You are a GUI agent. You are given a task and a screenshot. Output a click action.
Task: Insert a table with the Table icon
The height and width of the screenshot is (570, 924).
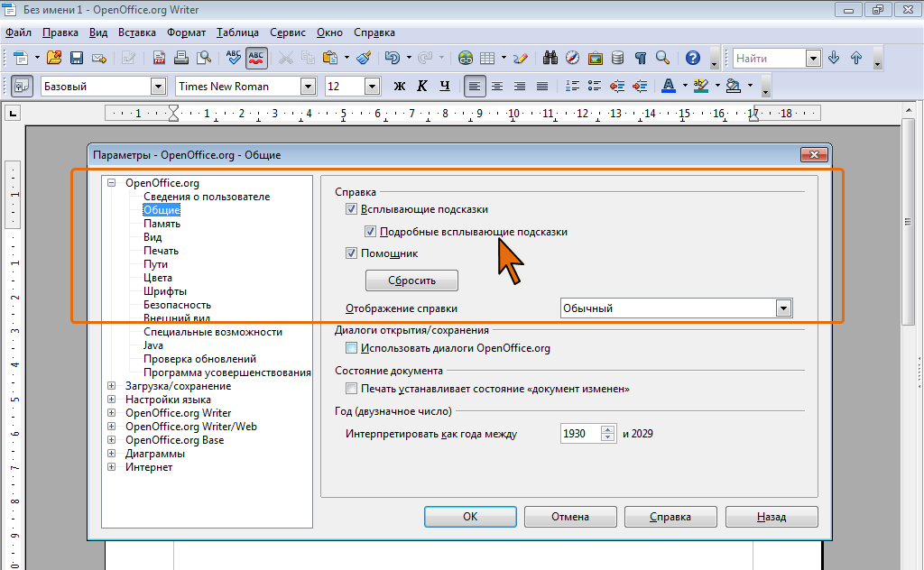(x=487, y=58)
